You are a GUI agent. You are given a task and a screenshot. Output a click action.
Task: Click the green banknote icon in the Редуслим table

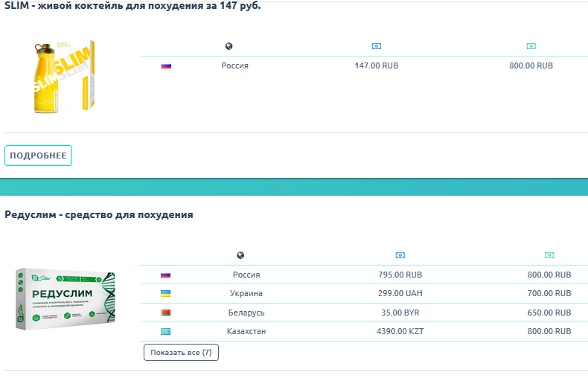pyautogui.click(x=549, y=255)
